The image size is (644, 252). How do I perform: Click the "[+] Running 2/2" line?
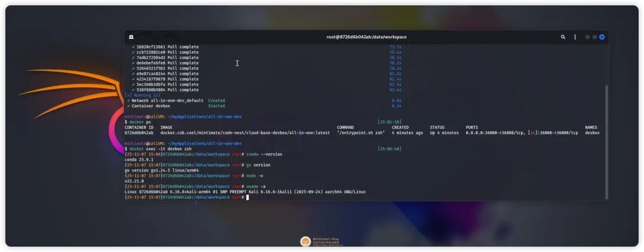pos(142,95)
